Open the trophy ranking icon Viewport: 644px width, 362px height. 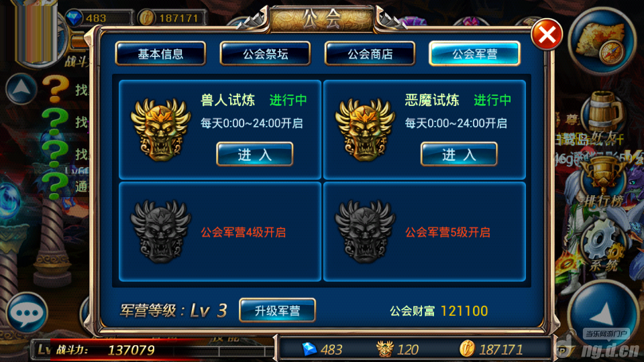(x=603, y=180)
